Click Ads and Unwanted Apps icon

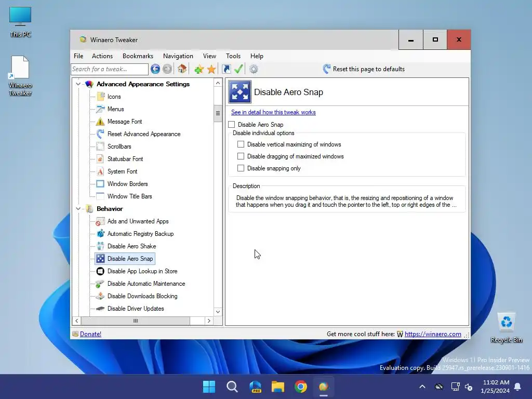[x=100, y=221]
